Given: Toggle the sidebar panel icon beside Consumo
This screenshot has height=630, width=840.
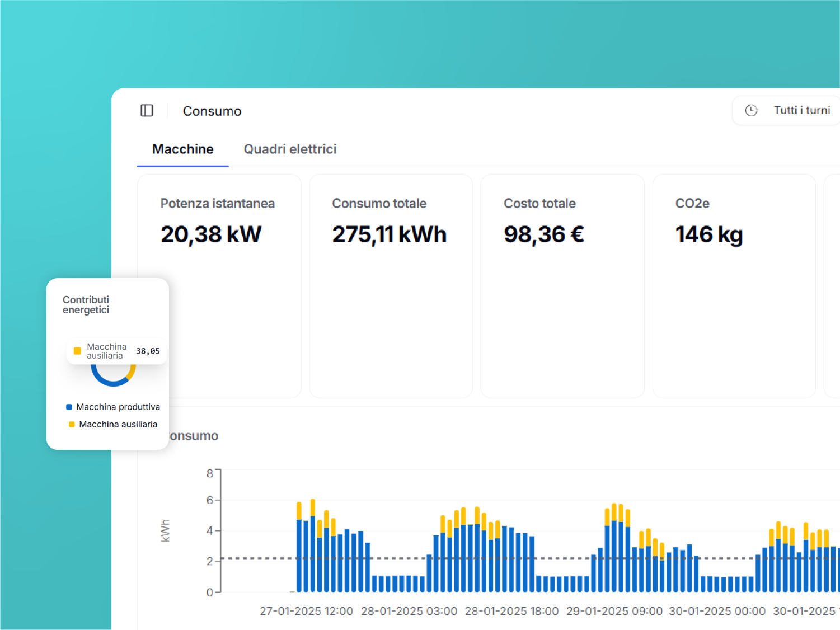Looking at the screenshot, I should tap(147, 110).
